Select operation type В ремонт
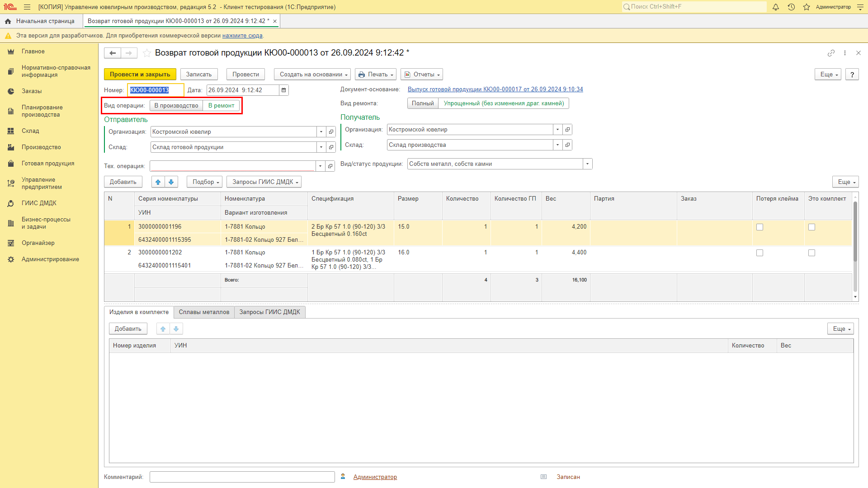 (222, 106)
